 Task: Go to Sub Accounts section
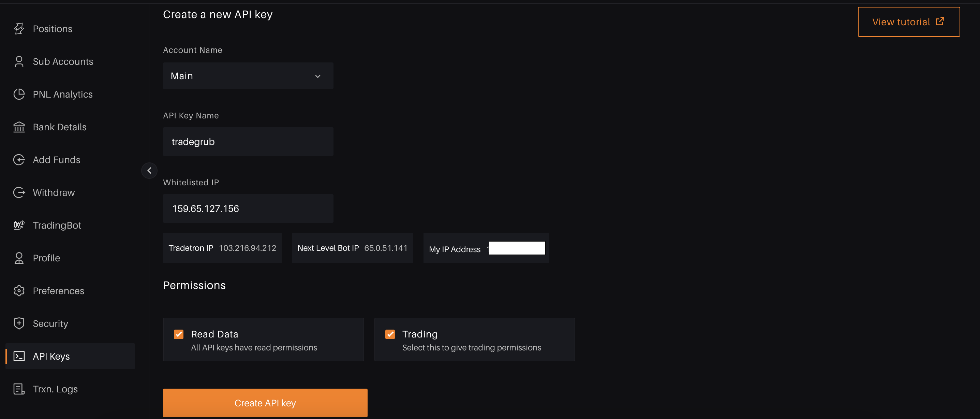click(x=63, y=61)
